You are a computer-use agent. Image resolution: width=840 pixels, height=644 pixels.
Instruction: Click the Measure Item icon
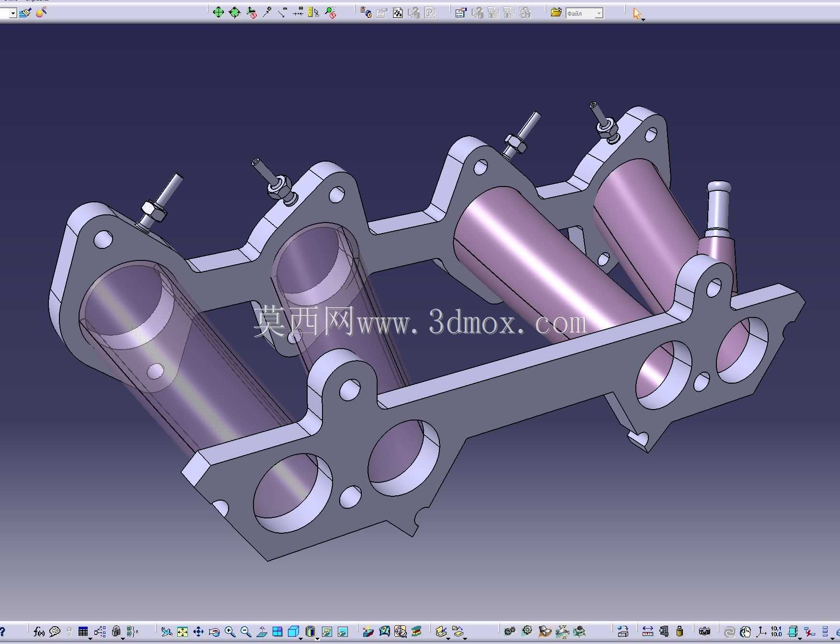[664, 632]
